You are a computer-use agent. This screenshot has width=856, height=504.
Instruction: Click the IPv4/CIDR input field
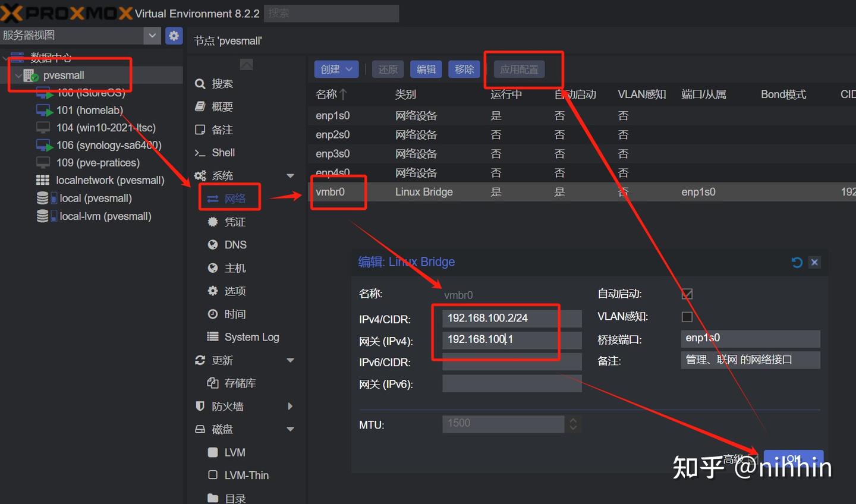(512, 319)
